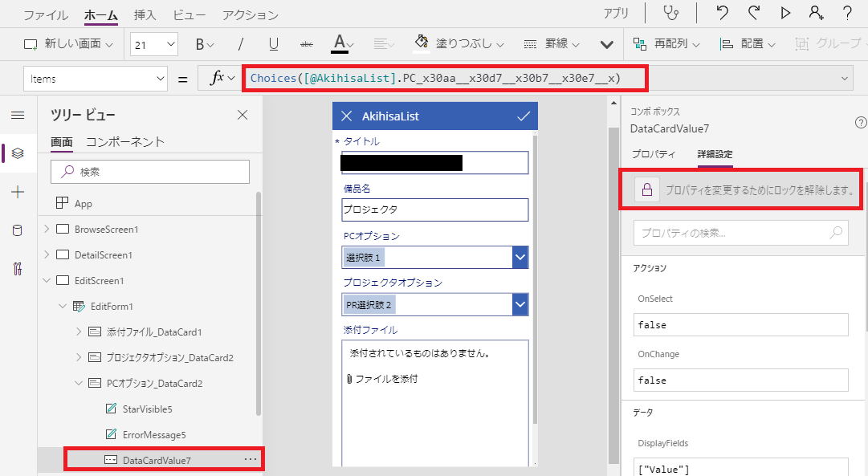Click the tree view 検索 search field
868x476 pixels.
[x=150, y=172]
